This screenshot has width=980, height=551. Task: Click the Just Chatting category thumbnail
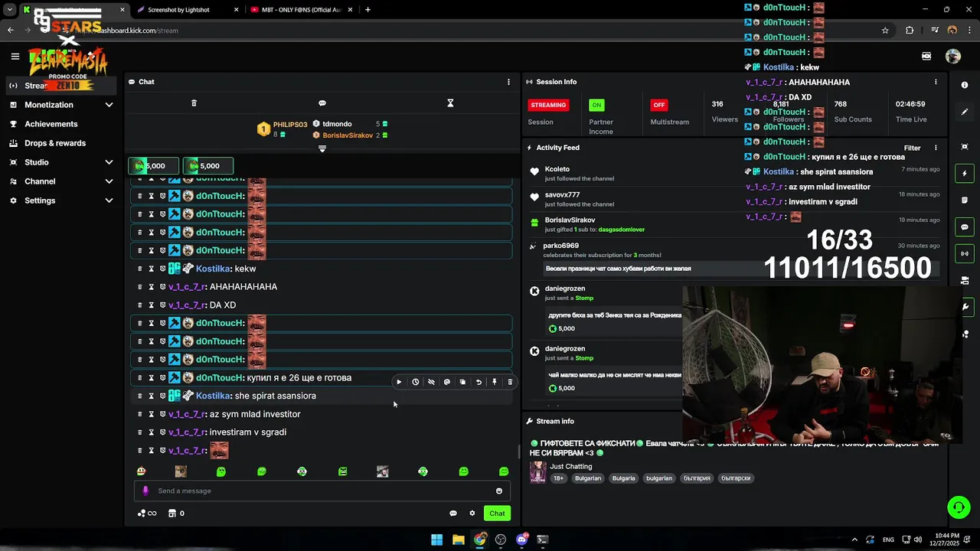(537, 472)
